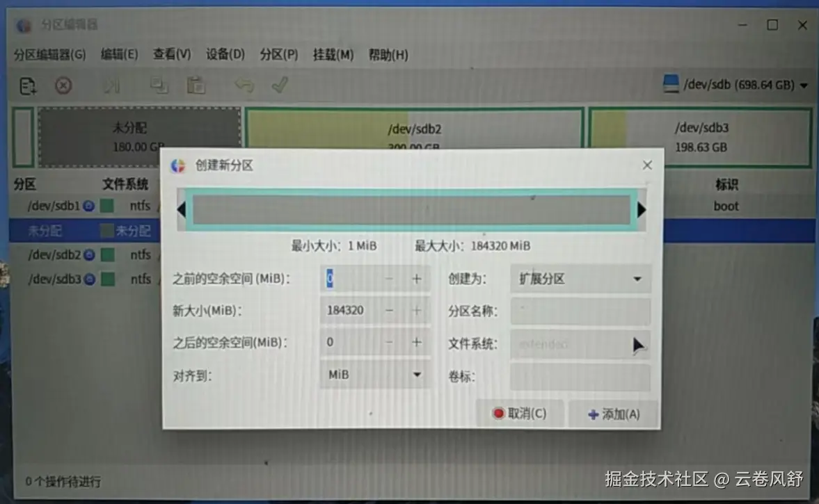Open the 设备(D) menu
This screenshot has width=819, height=504.
225,54
